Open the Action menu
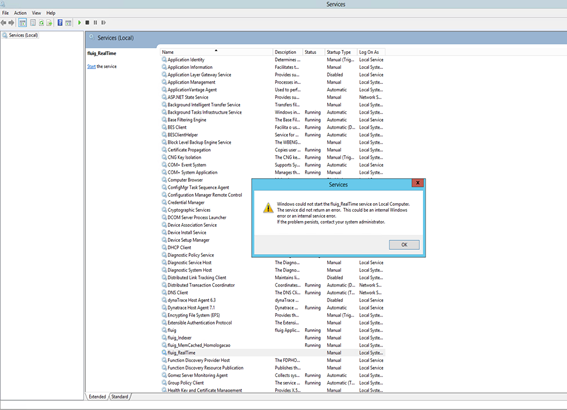The height and width of the screenshot is (410, 567). click(20, 13)
